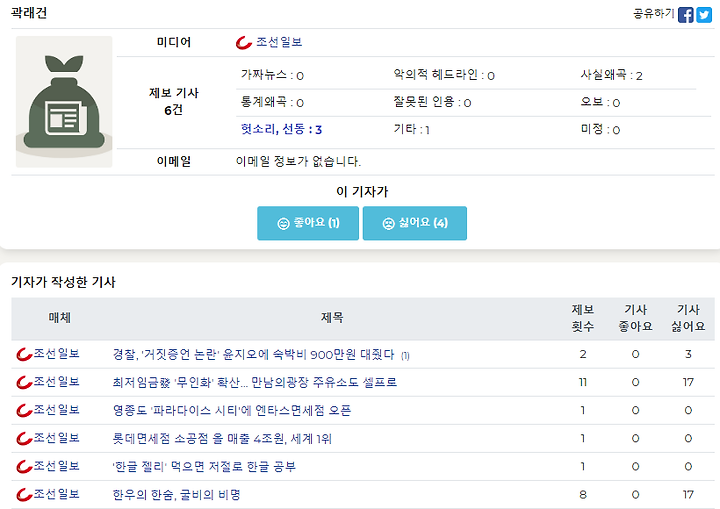
Task: Share the page on Twitter
Action: pos(704,15)
